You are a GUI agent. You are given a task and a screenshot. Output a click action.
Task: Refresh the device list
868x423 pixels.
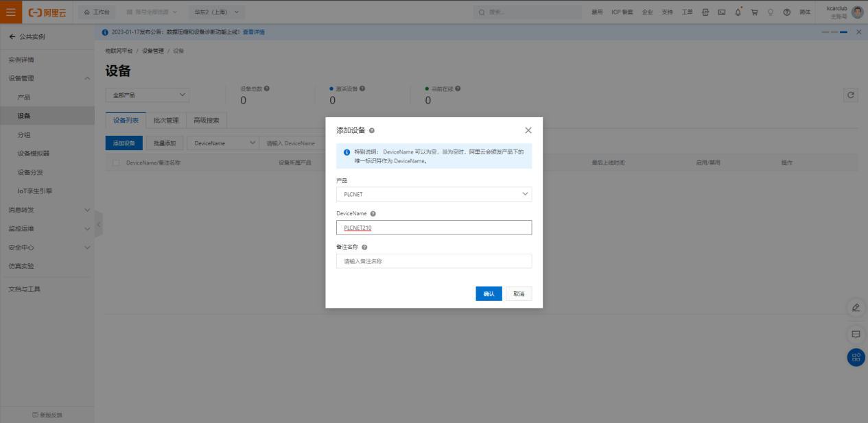tap(851, 95)
